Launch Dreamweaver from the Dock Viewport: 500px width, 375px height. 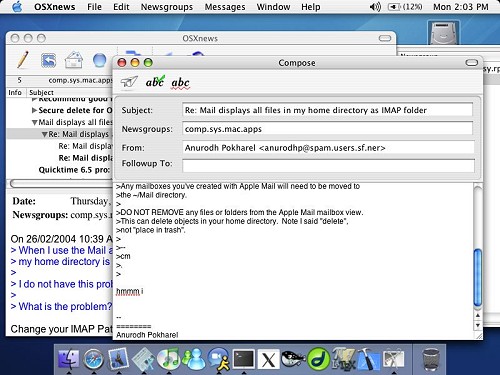pyautogui.click(x=319, y=359)
